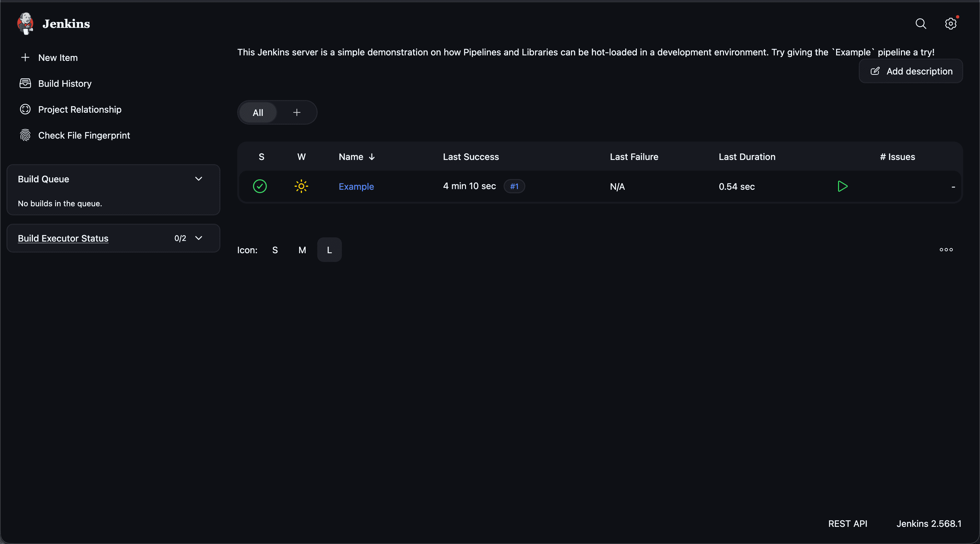980x544 pixels.
Task: Click the Check File Fingerprint icon
Action: coord(25,135)
